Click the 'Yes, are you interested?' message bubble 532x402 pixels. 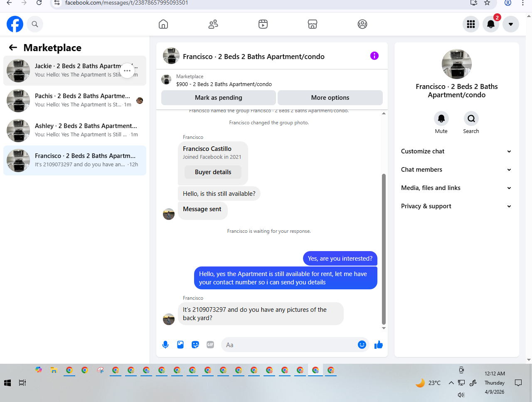coord(340,259)
